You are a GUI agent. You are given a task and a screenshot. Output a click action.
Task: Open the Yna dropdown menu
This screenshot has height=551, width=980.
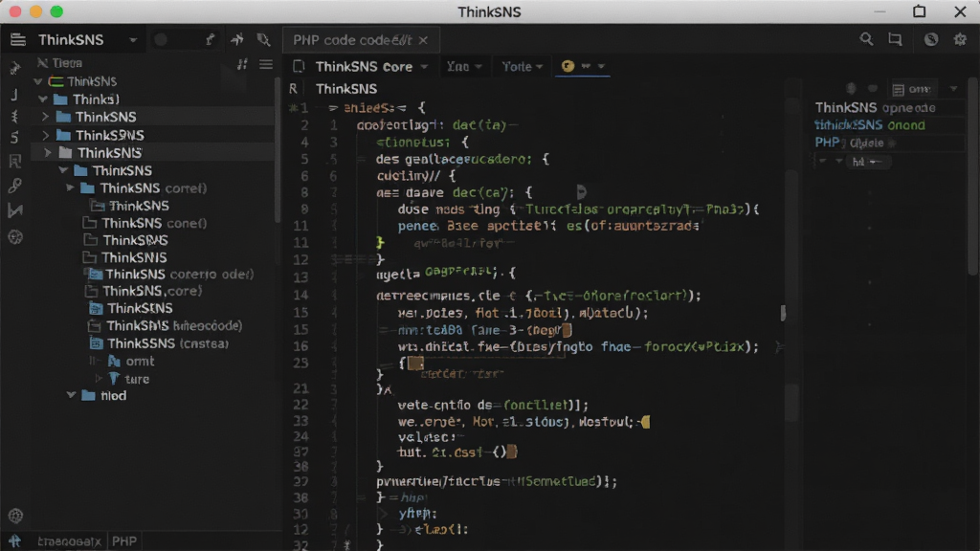pos(464,66)
